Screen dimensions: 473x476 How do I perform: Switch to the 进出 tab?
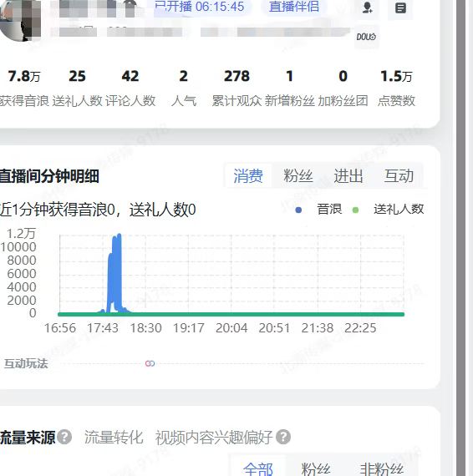(x=348, y=176)
